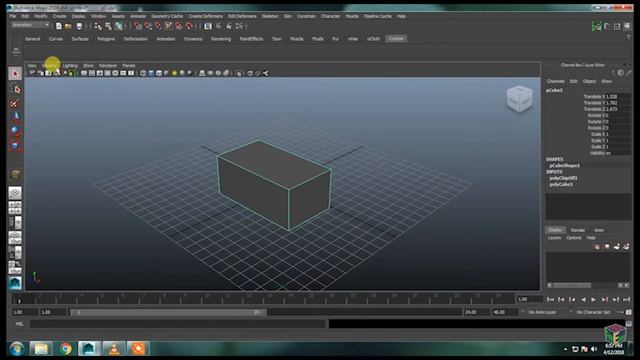
Task: Click the Translate X value field
Action: (x=618, y=97)
